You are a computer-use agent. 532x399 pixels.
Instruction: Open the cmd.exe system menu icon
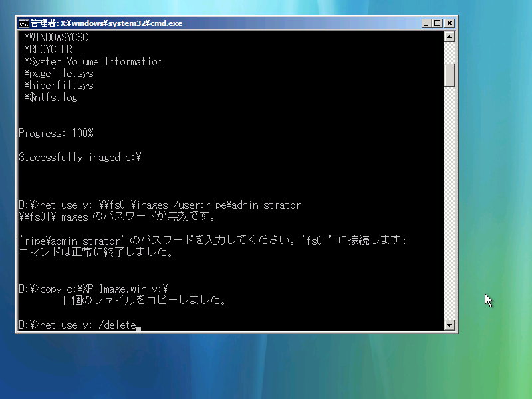[23, 23]
